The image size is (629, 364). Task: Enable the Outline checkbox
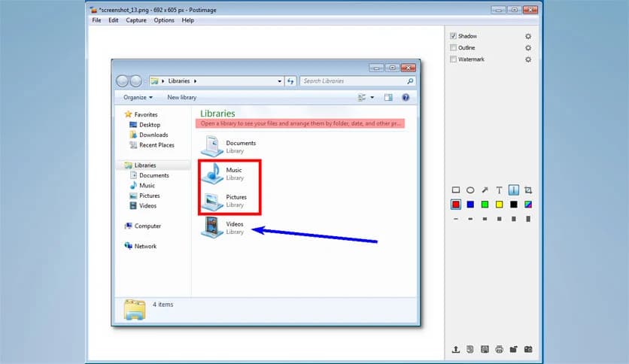click(453, 47)
